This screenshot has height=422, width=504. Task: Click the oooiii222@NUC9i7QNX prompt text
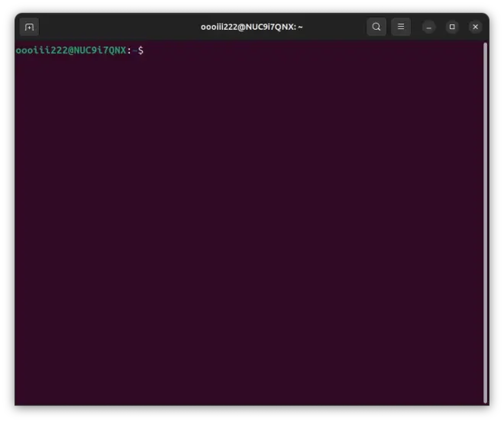(x=71, y=50)
